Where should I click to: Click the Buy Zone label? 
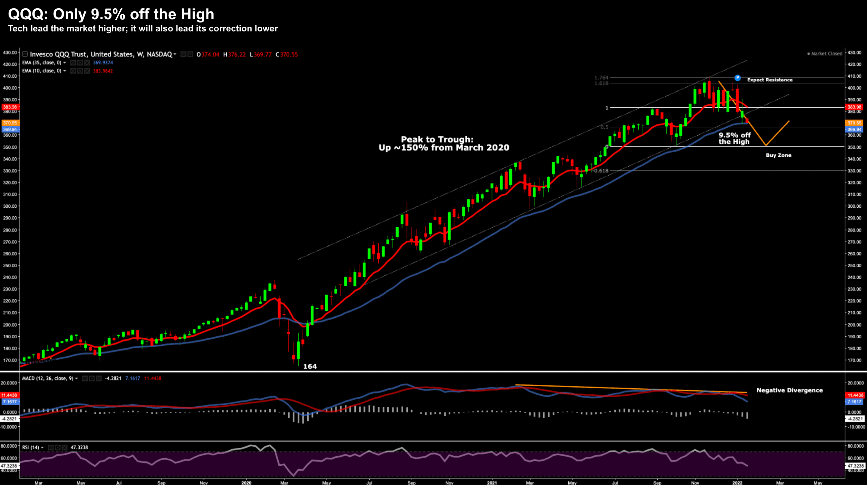point(778,155)
